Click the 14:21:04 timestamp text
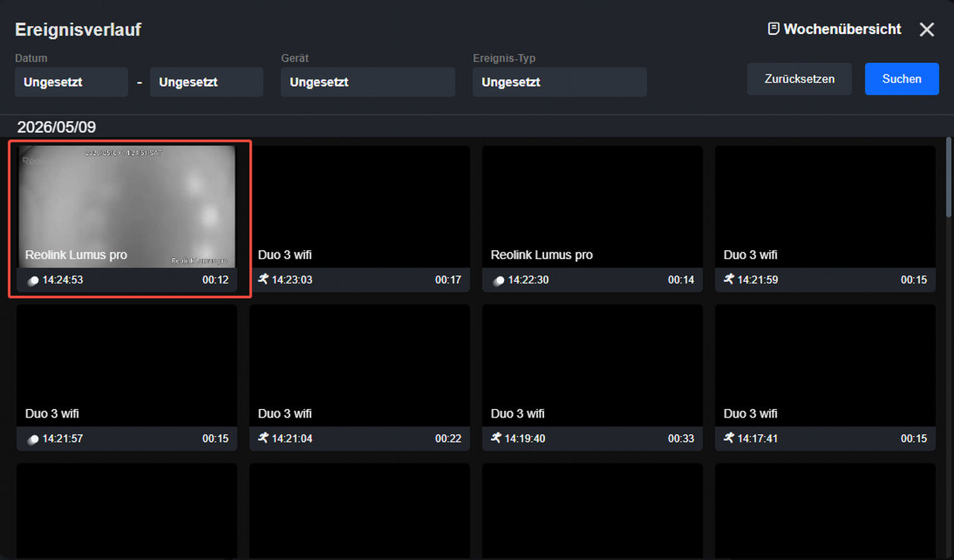954x560 pixels. click(292, 439)
